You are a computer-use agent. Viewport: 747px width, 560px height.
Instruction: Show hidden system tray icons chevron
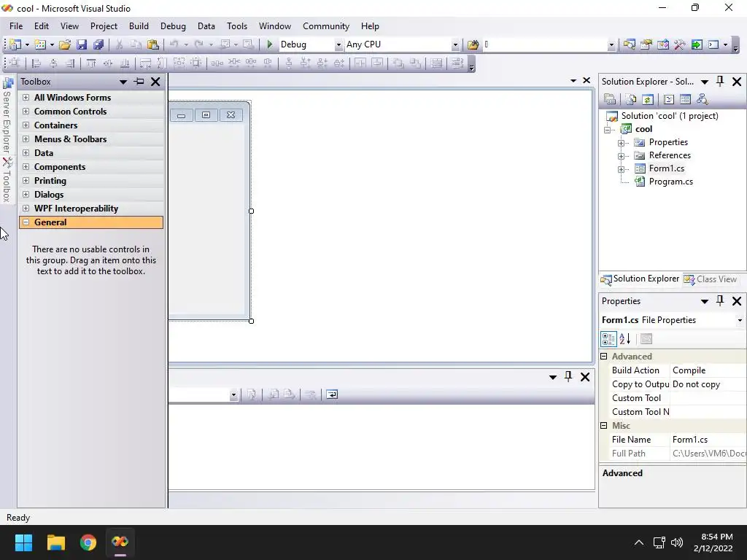[639, 542]
